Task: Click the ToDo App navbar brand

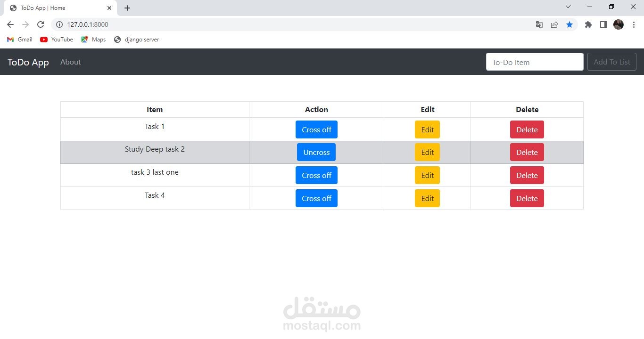Action: [x=28, y=62]
